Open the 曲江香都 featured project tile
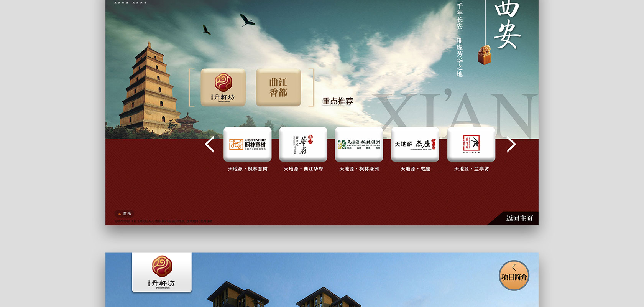The image size is (644, 307). (278, 87)
